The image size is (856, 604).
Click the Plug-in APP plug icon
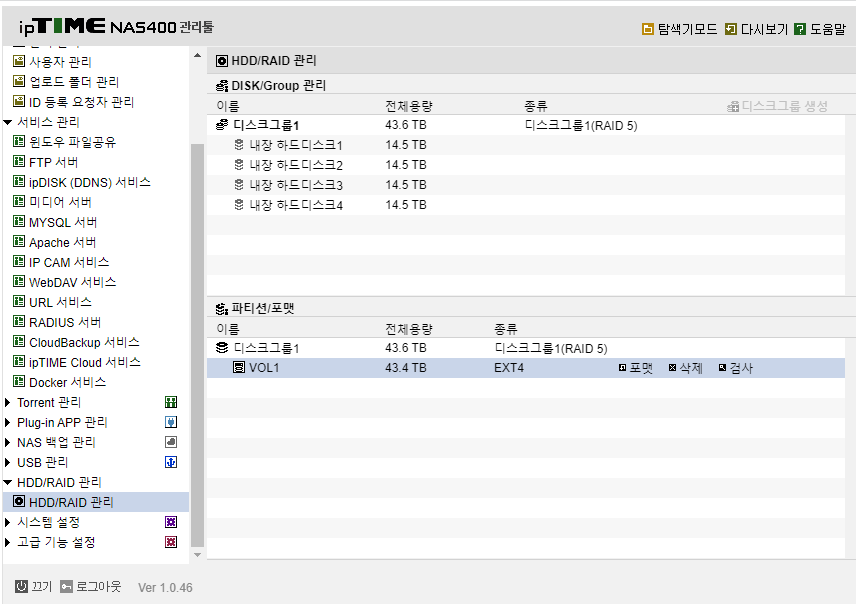click(x=171, y=422)
